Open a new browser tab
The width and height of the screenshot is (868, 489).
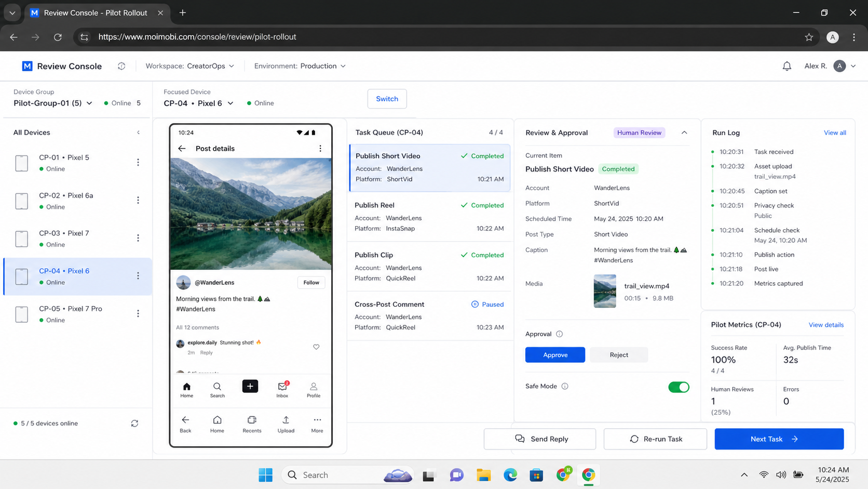pyautogui.click(x=183, y=12)
